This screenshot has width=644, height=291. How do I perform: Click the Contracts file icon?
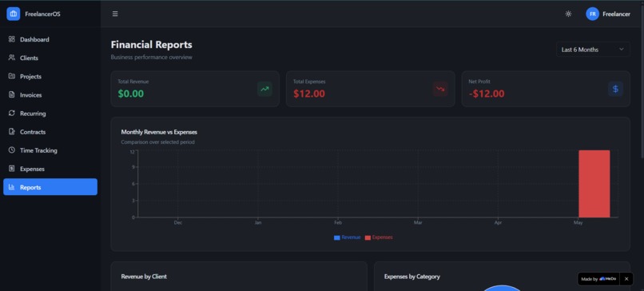point(11,132)
